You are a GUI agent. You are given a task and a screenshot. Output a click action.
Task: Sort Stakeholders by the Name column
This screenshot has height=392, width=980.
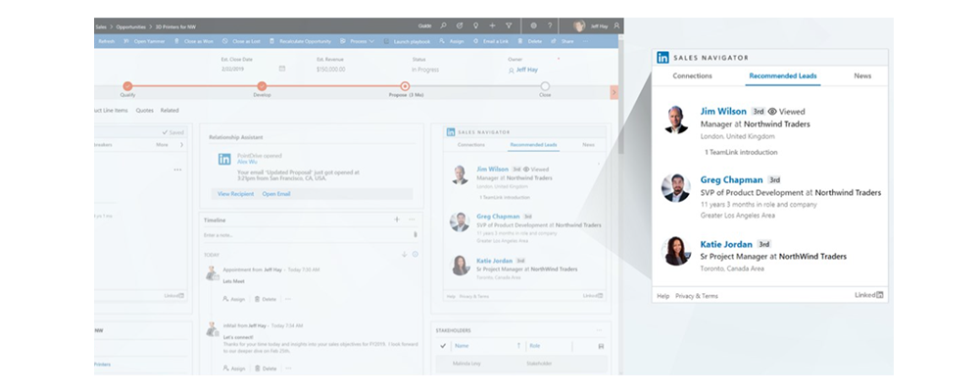pos(462,346)
